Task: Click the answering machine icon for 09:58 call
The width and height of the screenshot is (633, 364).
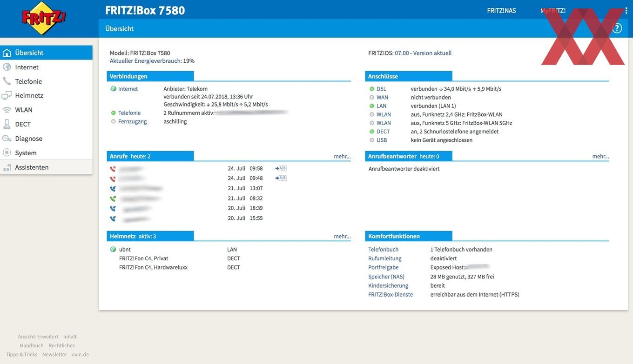Action: coord(281,168)
